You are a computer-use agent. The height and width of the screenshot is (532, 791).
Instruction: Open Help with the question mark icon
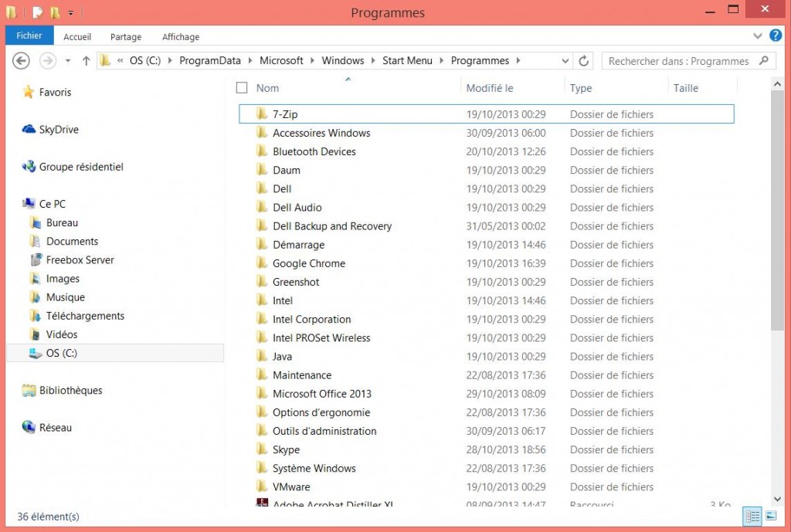coord(776,36)
